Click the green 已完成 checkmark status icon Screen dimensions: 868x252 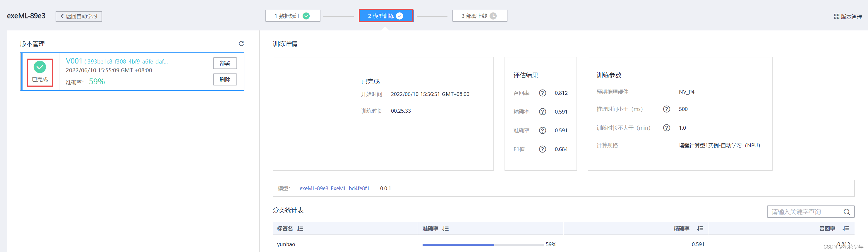click(40, 67)
